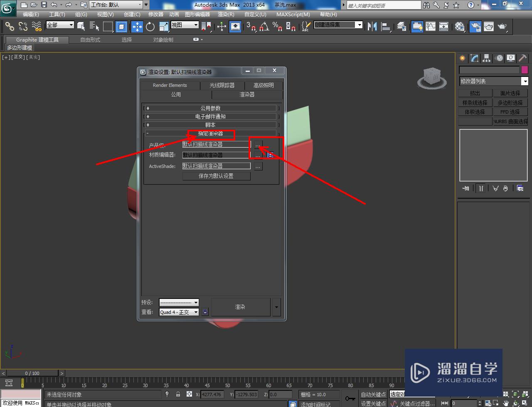Toggle Graphite Modeling ribbon icon
532x407 pixels.
[x=417, y=27]
